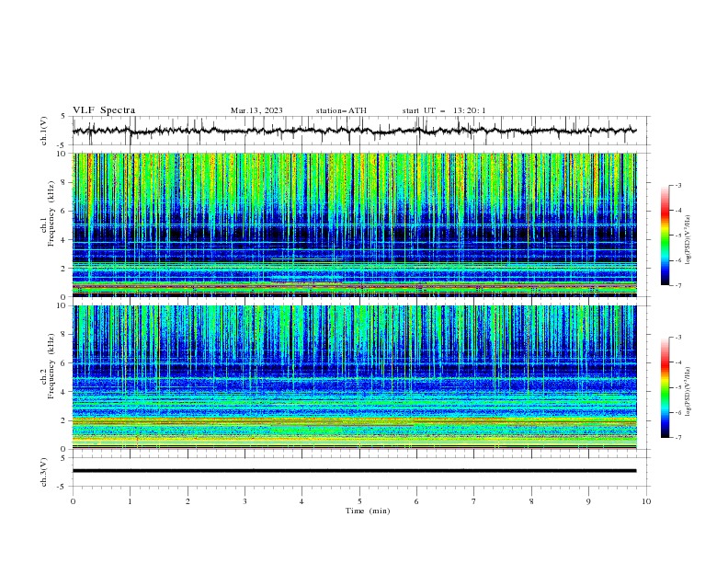Click the "8" kHz tick on ch.1 axis
728x563 pixels.
pos(65,182)
